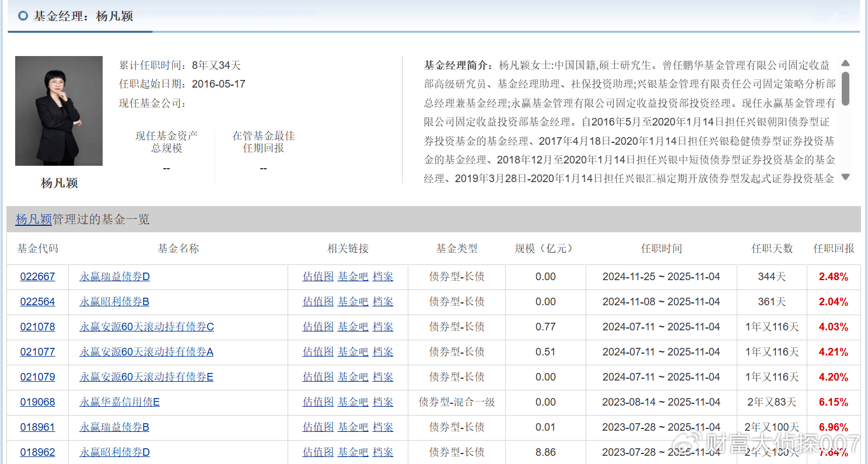Click the 基金名称 column header

(178, 249)
